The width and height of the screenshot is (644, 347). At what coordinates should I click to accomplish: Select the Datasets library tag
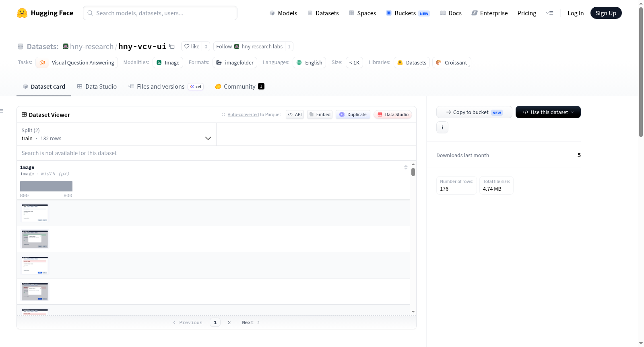(412, 62)
